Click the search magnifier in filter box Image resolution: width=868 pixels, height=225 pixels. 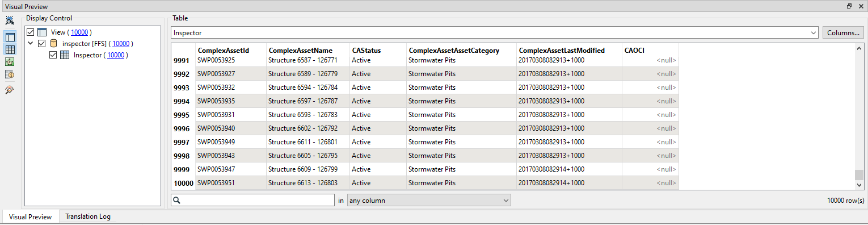177,200
